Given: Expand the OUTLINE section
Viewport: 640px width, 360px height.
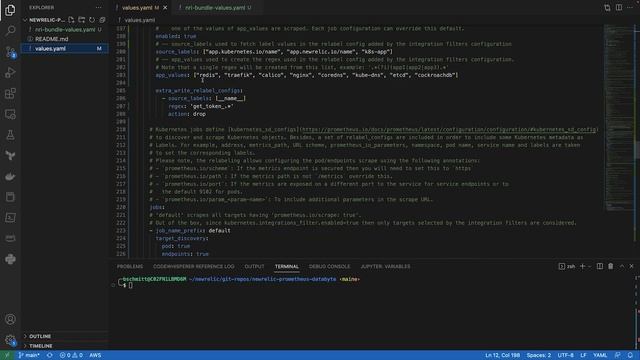Looking at the screenshot, I should coord(40,336).
